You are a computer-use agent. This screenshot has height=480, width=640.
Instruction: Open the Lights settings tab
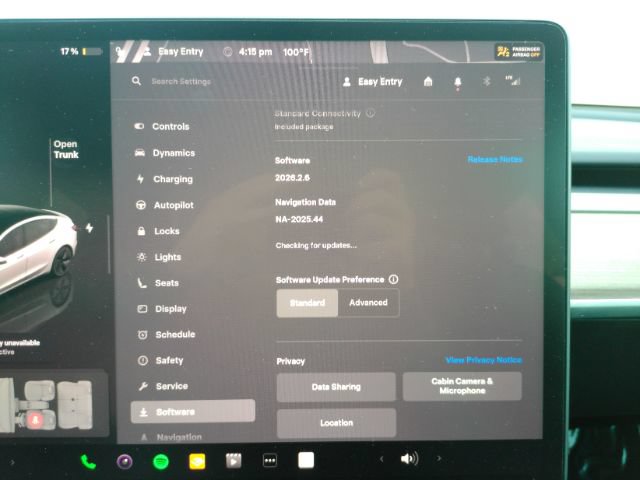[159, 257]
